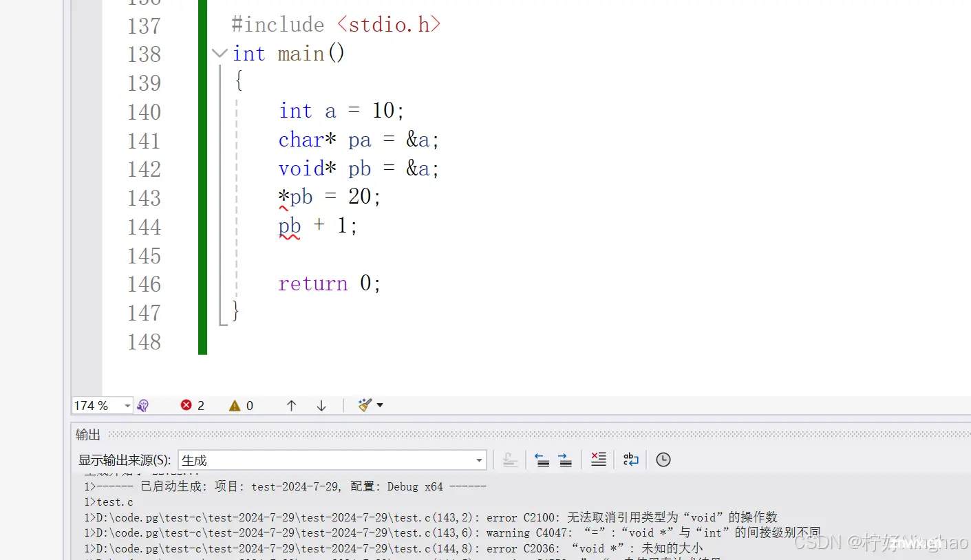Toggle word wrap in output window
The height and width of the screenshot is (560, 971).
pos(631,460)
